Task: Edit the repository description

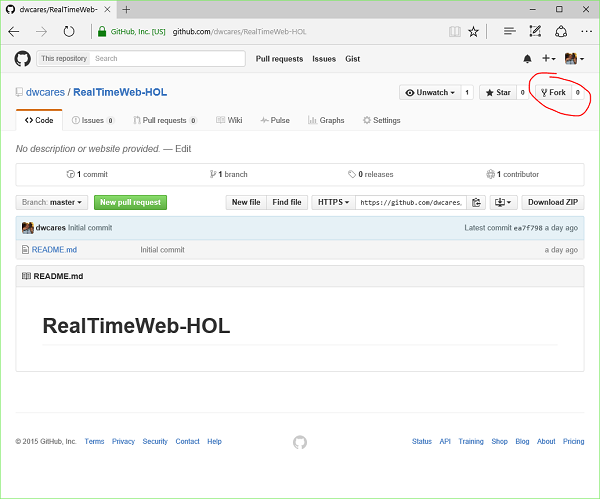Action: point(183,149)
